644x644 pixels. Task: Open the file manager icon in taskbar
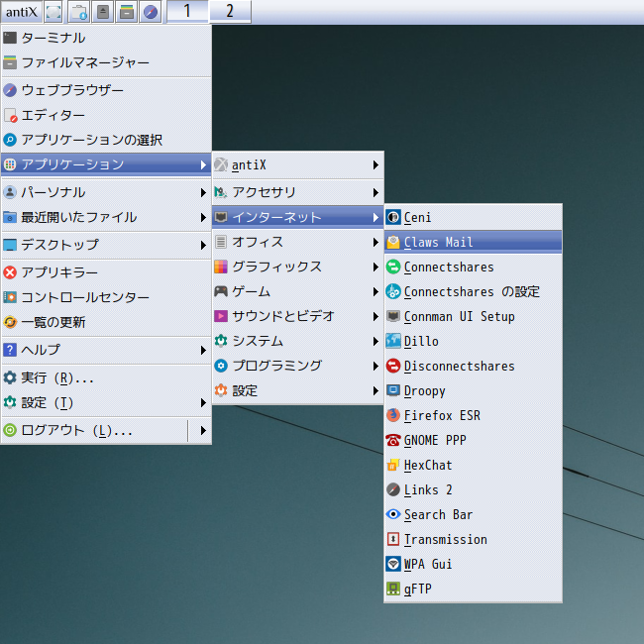[x=127, y=12]
